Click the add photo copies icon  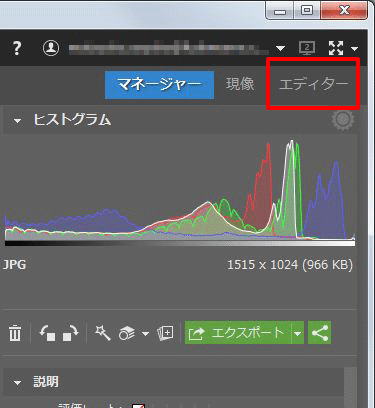point(165,333)
